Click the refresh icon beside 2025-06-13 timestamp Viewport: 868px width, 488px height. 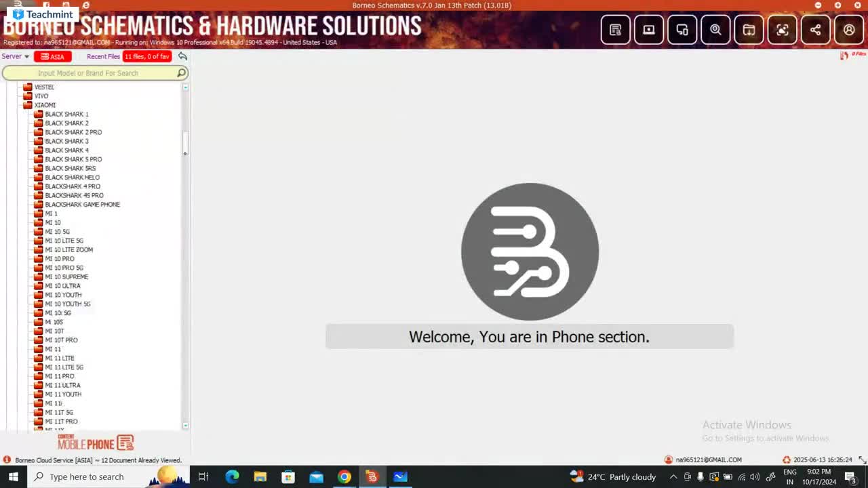pyautogui.click(x=786, y=460)
